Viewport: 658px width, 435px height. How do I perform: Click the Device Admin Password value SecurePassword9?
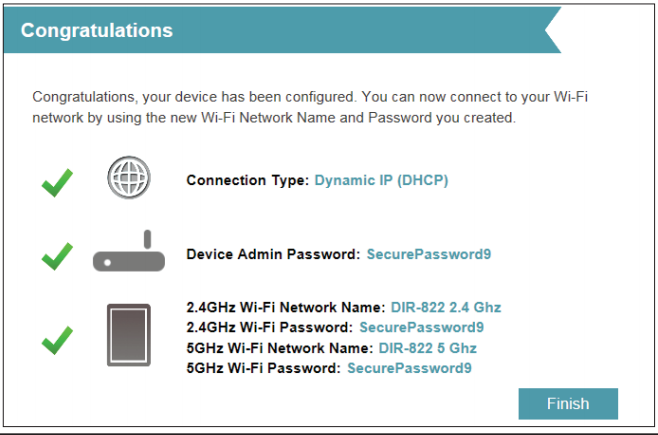[x=428, y=255]
